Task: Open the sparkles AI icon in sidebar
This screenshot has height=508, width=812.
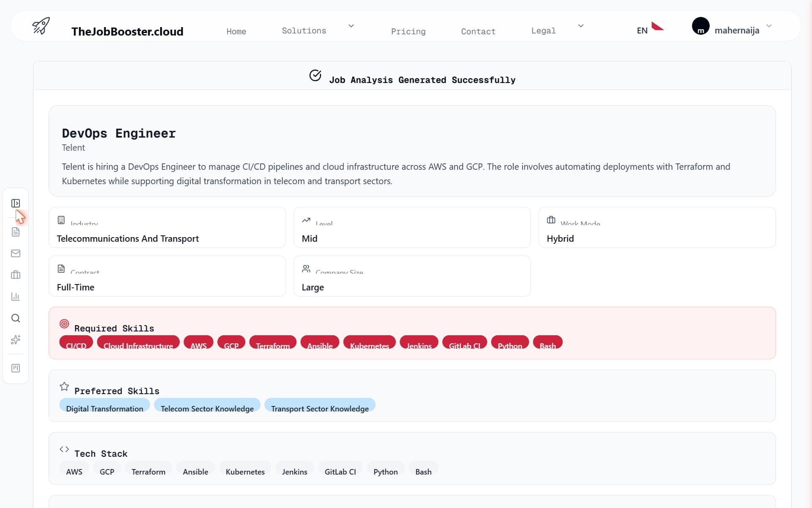Action: click(x=16, y=340)
